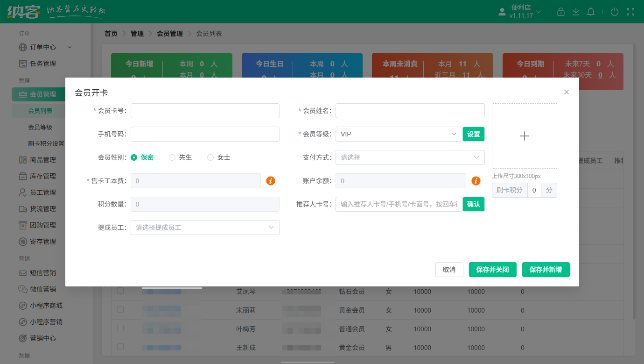Image resolution: width=644 pixels, height=364 pixels.
Task: Expand the 提成员工 dropdown
Action: pos(205,228)
